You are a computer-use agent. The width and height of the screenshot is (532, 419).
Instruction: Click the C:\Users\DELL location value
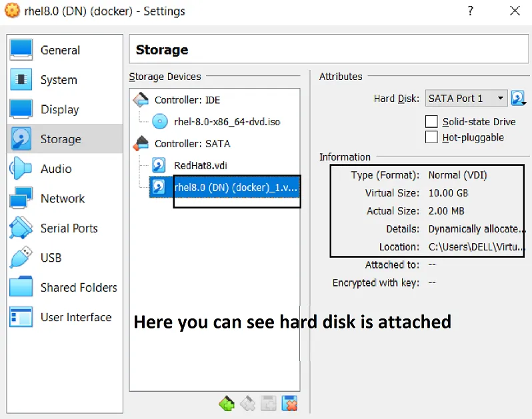[x=476, y=246]
